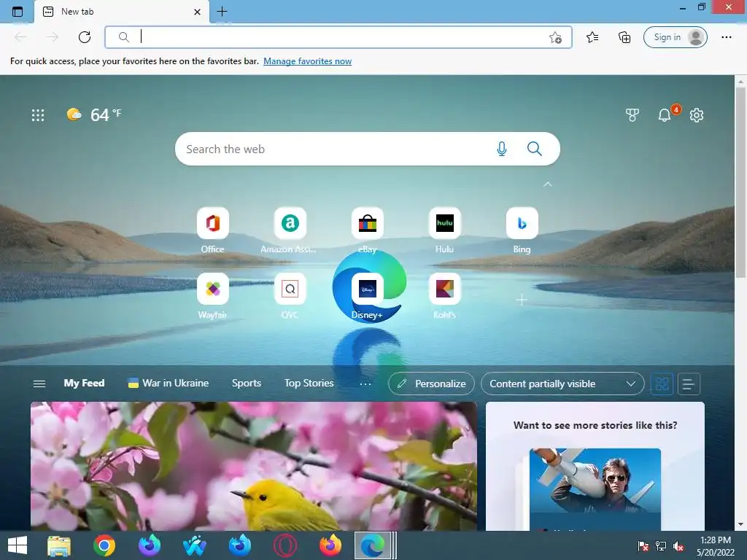
Task: Expand Content partially visible dropdown
Action: (562, 384)
